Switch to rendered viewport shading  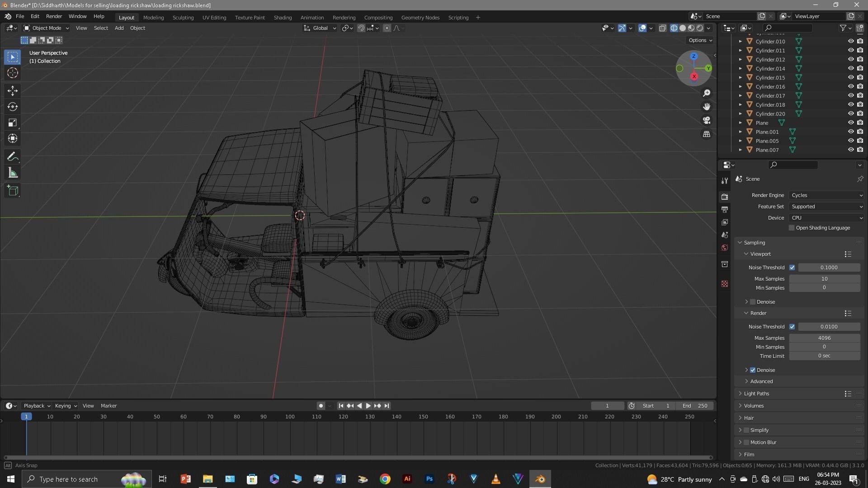coord(700,28)
